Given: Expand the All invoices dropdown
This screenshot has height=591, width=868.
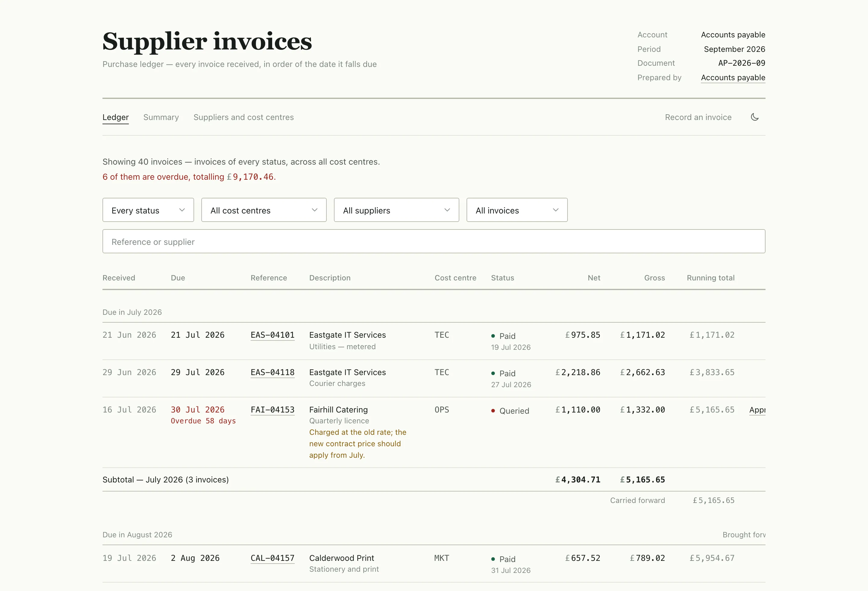Looking at the screenshot, I should click(x=517, y=210).
